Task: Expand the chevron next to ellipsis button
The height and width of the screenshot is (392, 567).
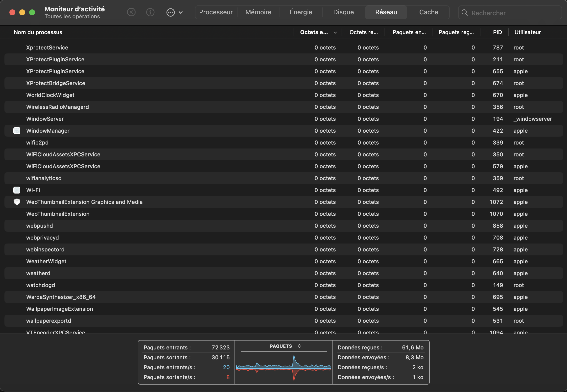Action: (181, 12)
